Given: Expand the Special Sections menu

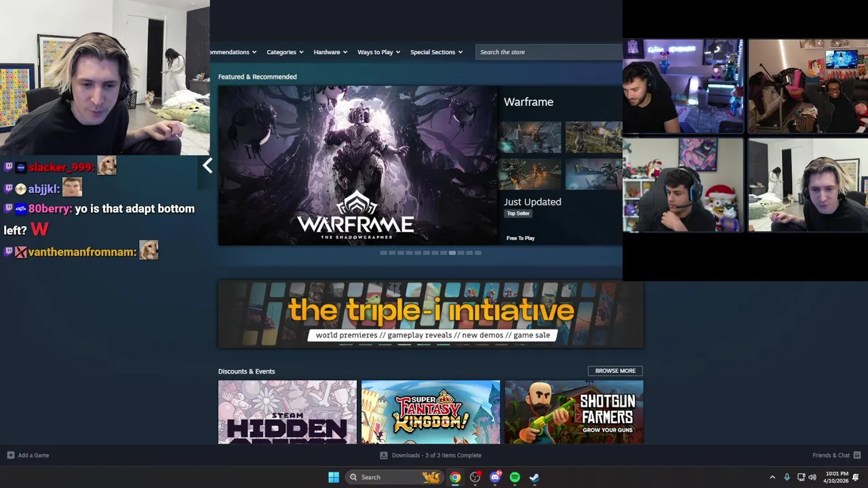Looking at the screenshot, I should [x=436, y=52].
